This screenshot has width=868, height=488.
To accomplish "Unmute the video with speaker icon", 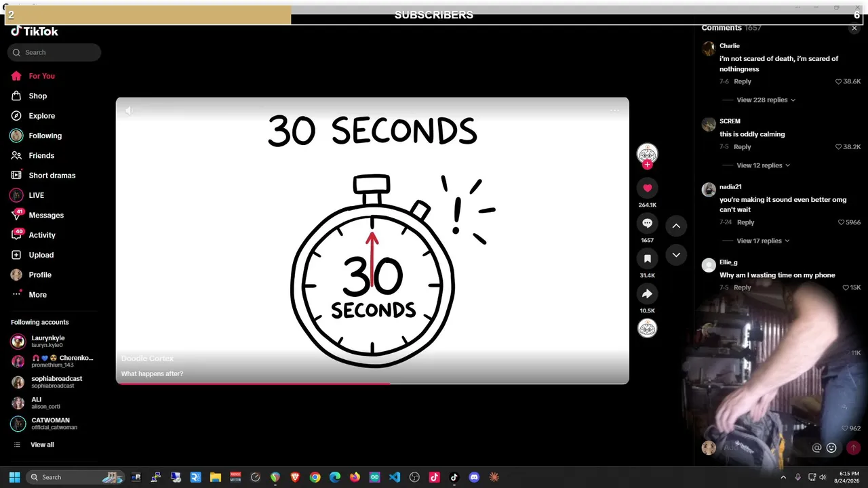I will pyautogui.click(x=129, y=110).
